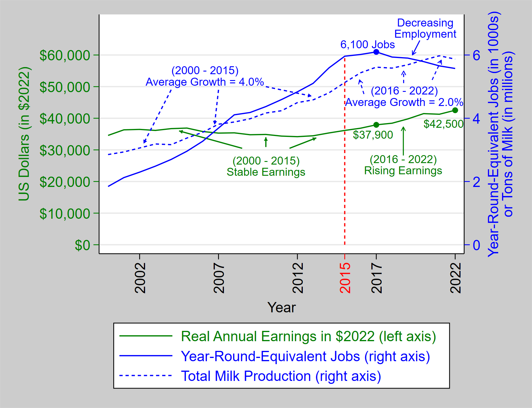Select the $42,500 green data point marker
This screenshot has height=408, width=532.
coord(455,110)
